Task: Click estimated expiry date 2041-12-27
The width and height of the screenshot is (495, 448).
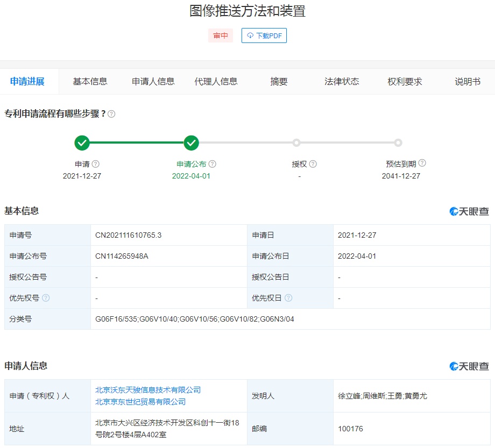Action: point(401,176)
